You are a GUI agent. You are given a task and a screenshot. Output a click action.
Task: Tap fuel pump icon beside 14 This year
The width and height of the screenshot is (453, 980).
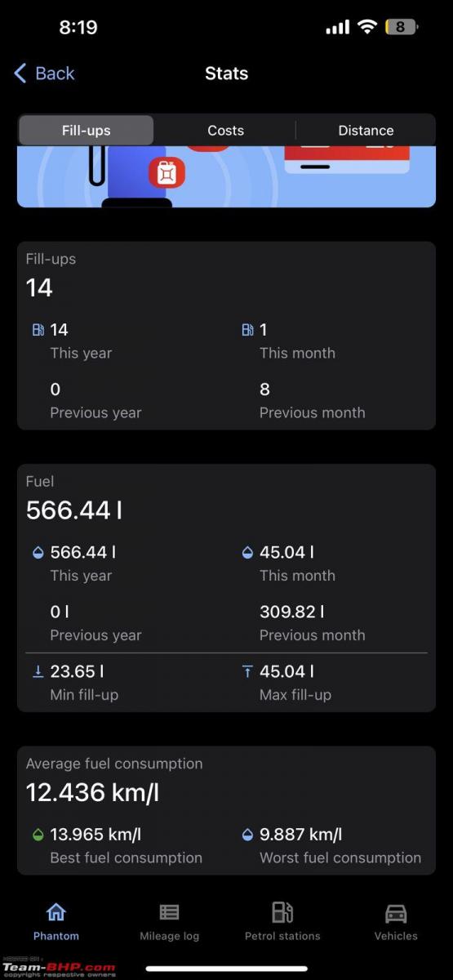point(38,330)
